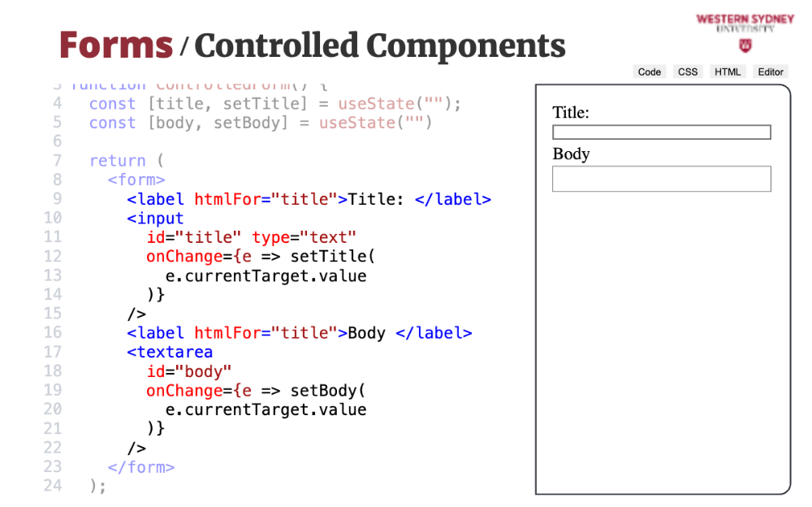Click inside the Body textarea
The height and width of the screenshot is (507, 812).
click(661, 179)
